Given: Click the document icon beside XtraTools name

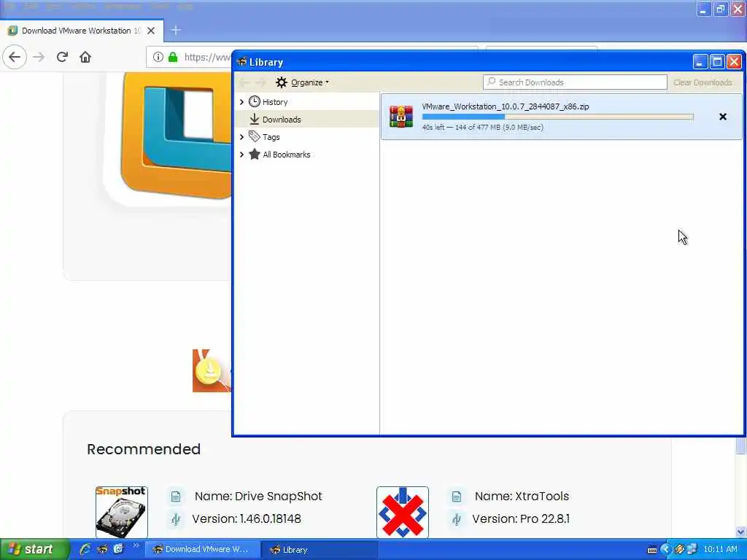Looking at the screenshot, I should pyautogui.click(x=457, y=497).
